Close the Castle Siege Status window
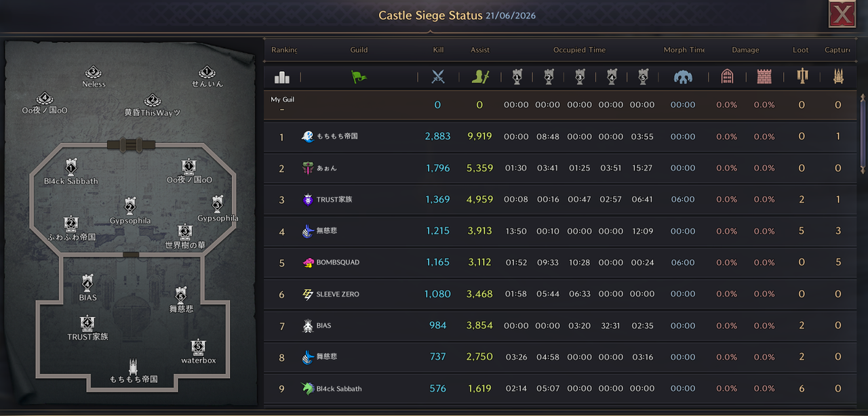Image resolution: width=868 pixels, height=416 pixels. (x=842, y=14)
